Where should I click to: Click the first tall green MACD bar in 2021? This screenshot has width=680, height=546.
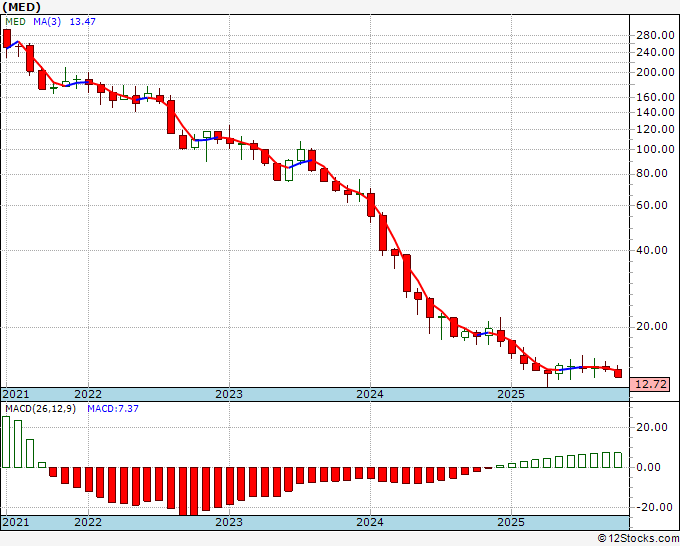(x=6, y=442)
